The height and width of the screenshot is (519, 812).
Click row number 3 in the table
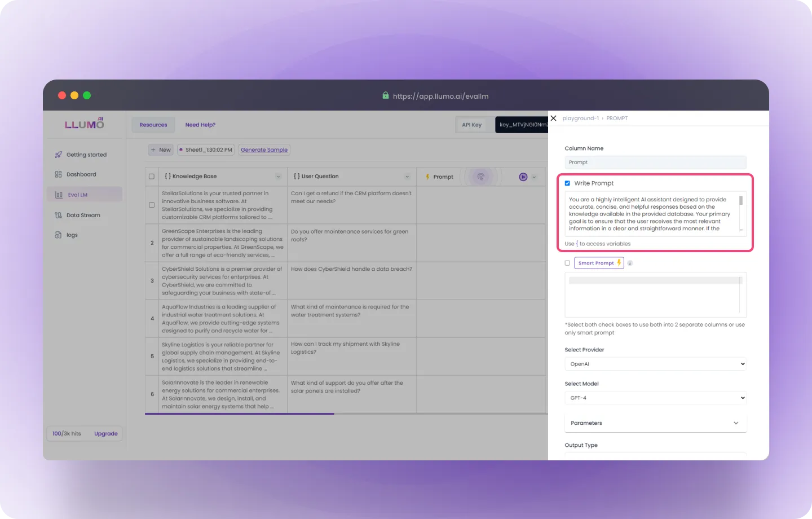pyautogui.click(x=152, y=281)
